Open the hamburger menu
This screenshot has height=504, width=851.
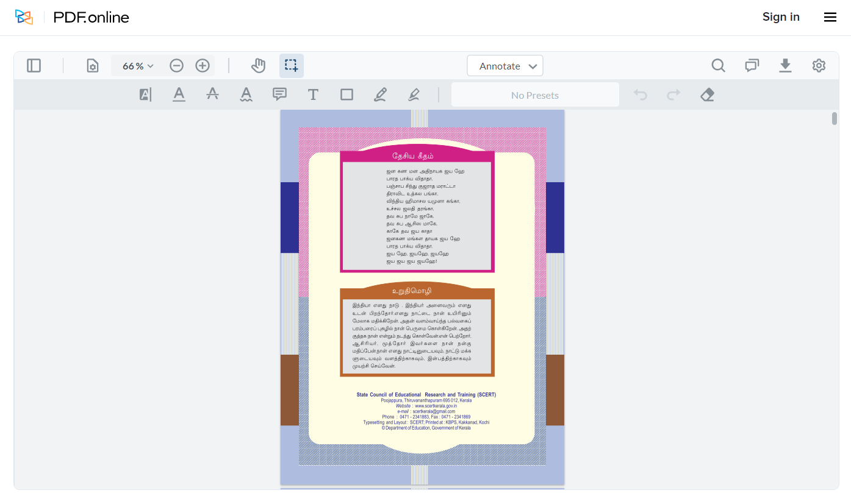coord(830,17)
